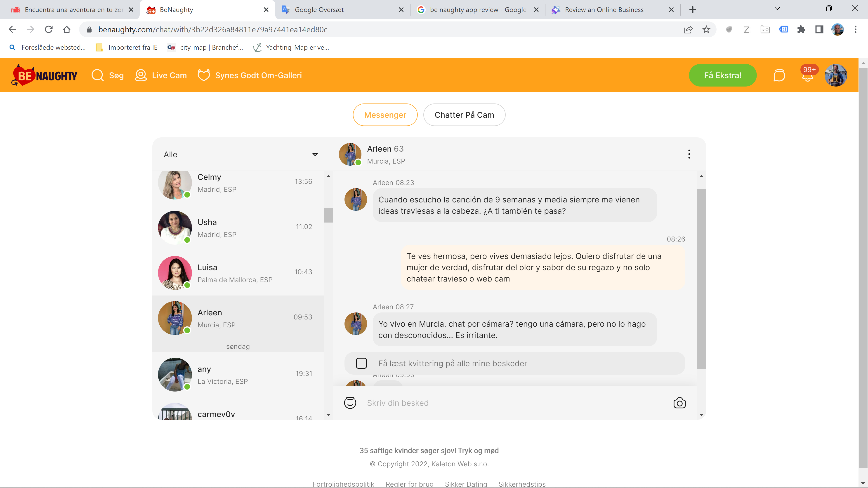Open a new browser tab
868x488 pixels.
pyautogui.click(x=693, y=10)
